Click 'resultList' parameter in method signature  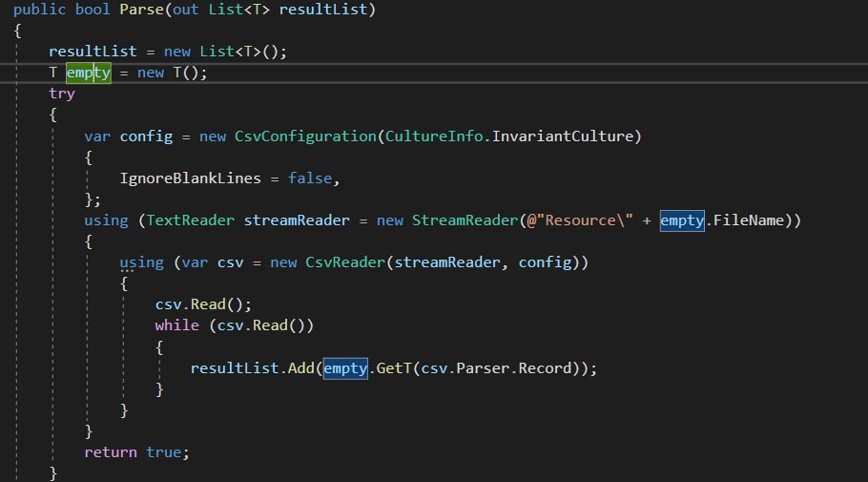point(322,10)
